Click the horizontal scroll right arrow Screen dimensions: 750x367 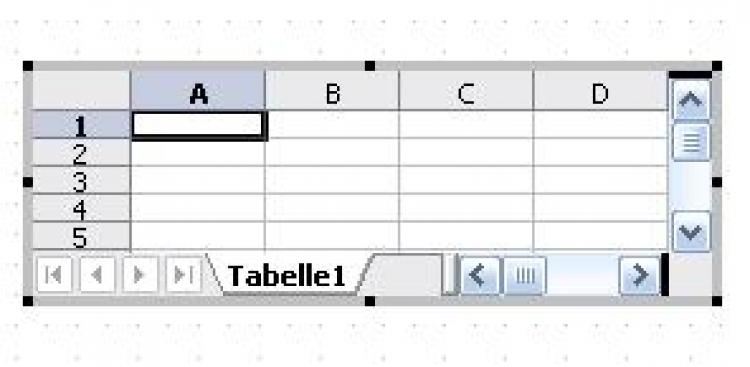(x=640, y=275)
